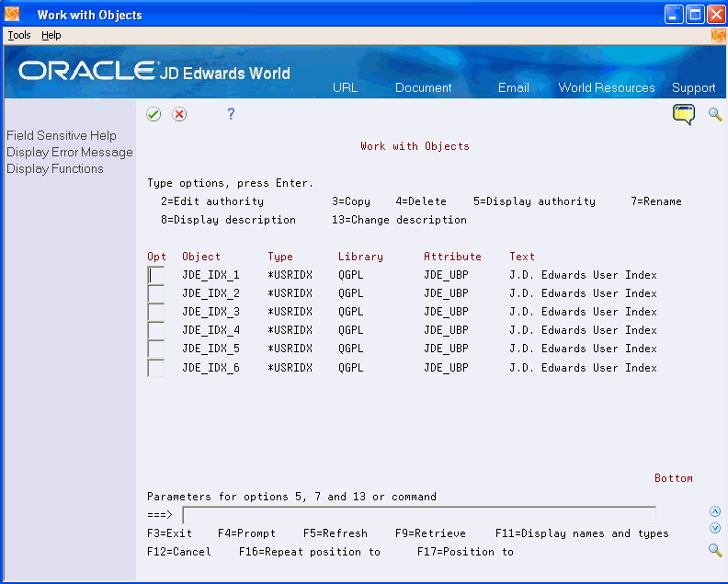Click the 2=Edit authority option text

(212, 201)
